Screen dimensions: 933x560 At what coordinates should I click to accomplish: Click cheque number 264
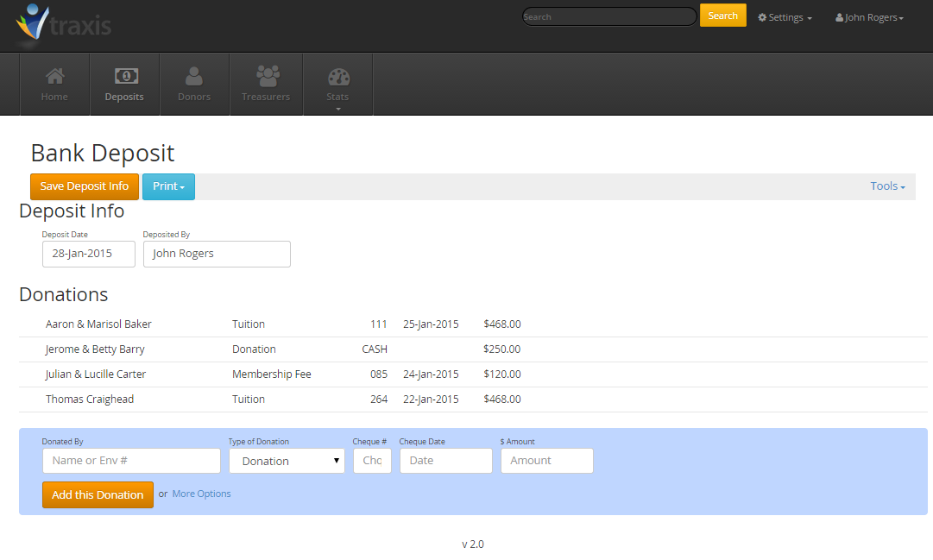tap(378, 400)
